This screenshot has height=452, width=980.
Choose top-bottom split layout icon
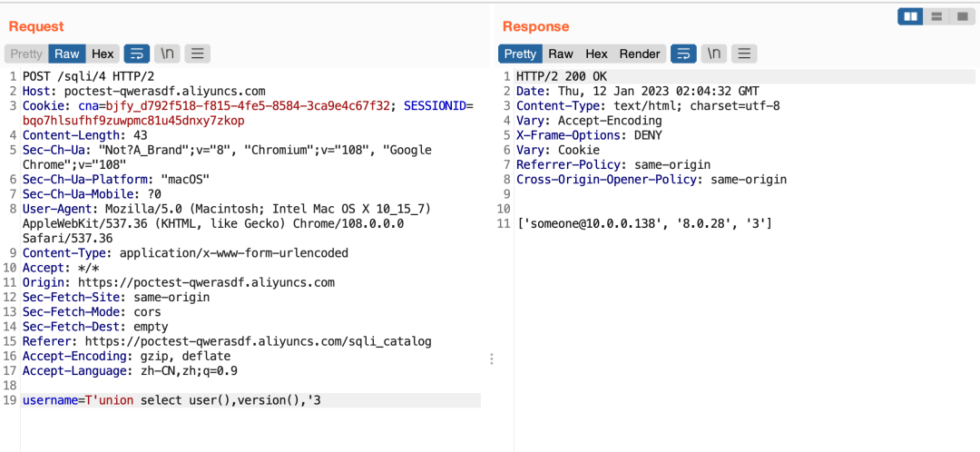click(x=936, y=17)
